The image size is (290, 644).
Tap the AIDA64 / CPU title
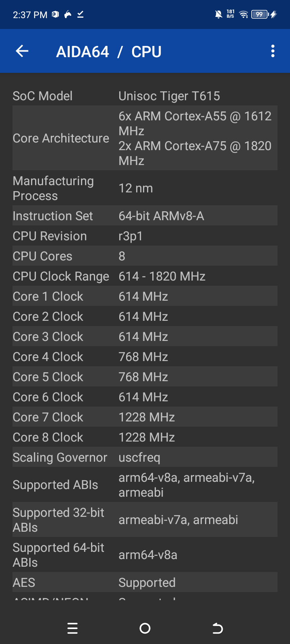coord(109,52)
